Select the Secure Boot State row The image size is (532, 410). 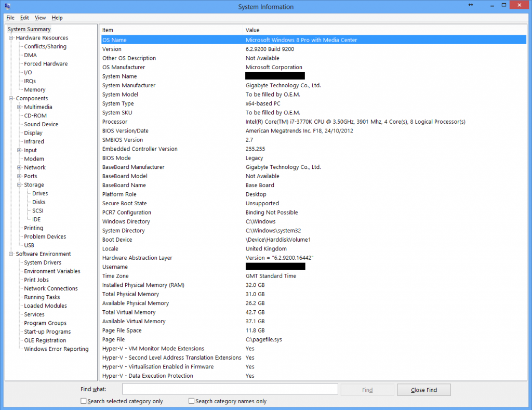point(313,203)
